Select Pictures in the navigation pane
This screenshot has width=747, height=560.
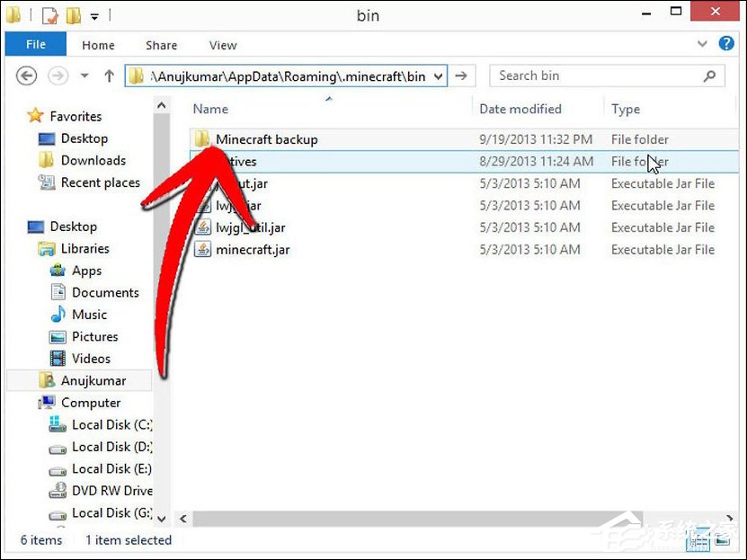[x=95, y=336]
